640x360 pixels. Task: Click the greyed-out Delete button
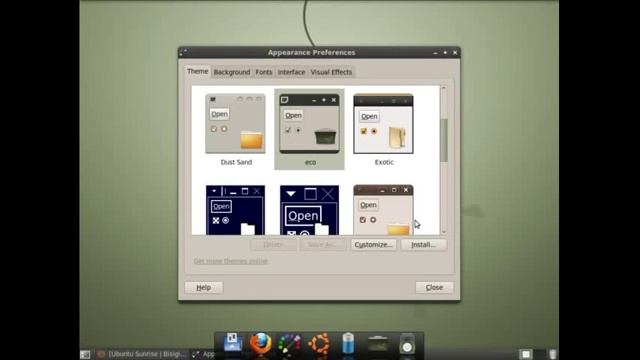[x=273, y=244]
